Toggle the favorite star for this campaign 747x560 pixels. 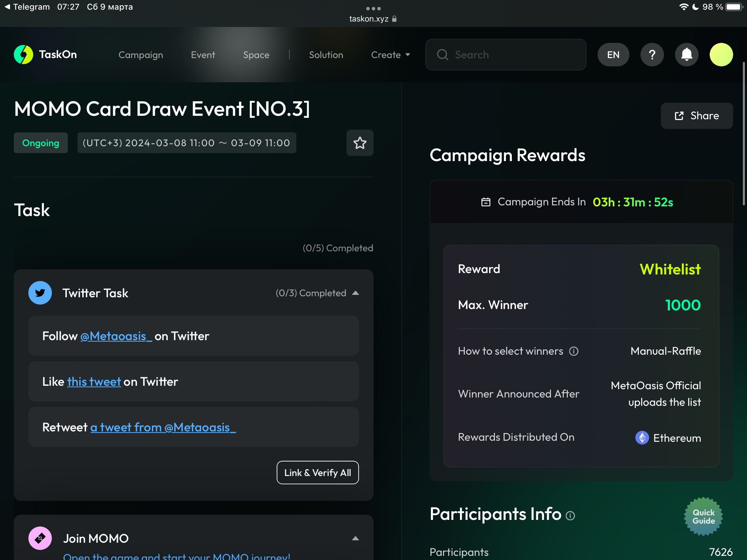pos(360,143)
